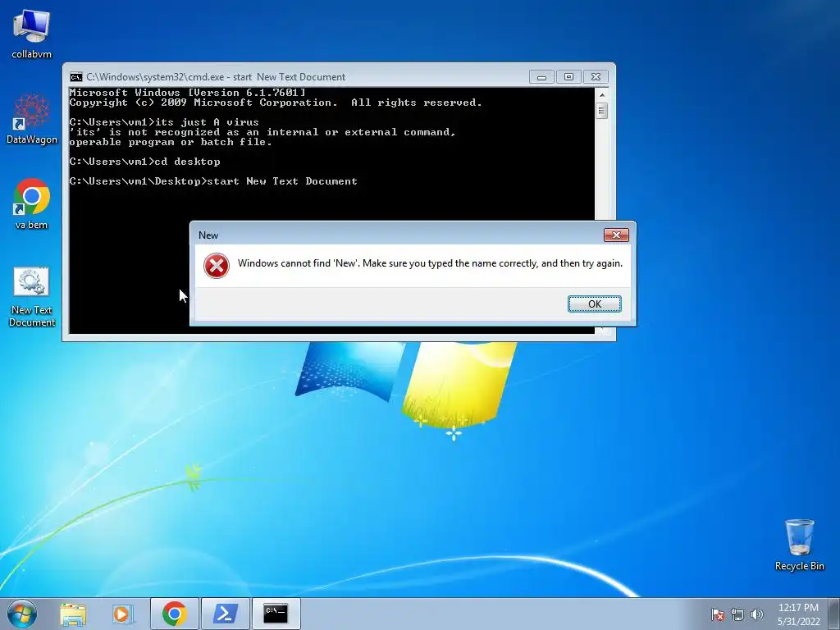Open the Windows Start menu orb

[22, 614]
